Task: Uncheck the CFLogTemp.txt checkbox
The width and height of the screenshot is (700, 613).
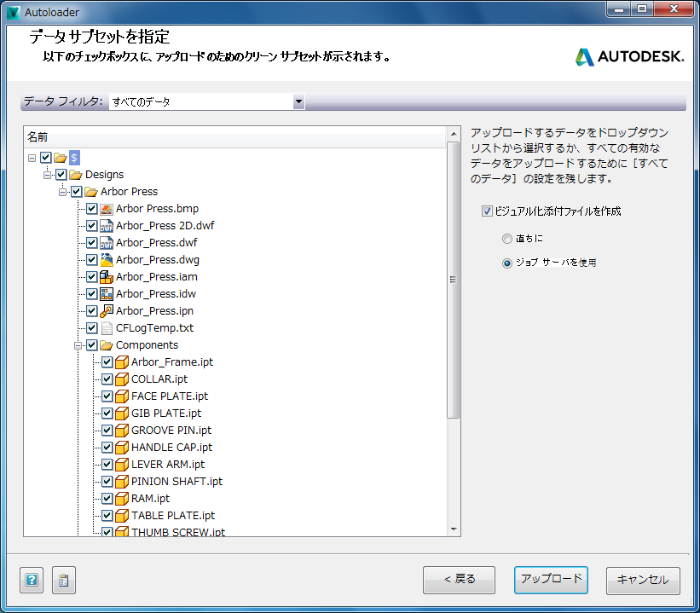Action: pos(92,327)
